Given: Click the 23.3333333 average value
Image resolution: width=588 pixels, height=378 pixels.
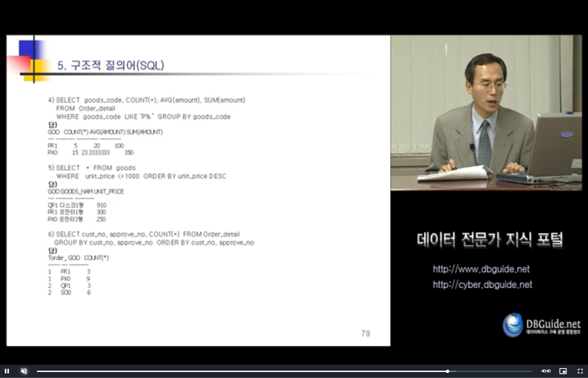Looking at the screenshot, I should coord(95,153).
